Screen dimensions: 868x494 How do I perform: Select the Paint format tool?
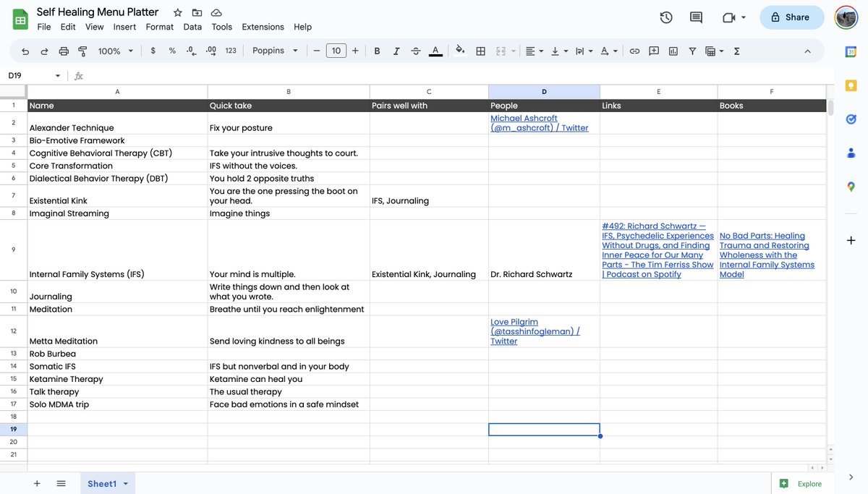pos(82,51)
